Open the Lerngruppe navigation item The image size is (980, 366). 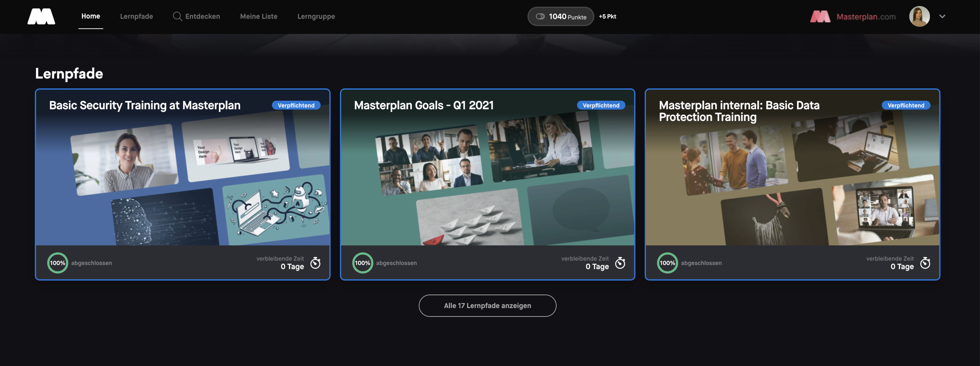[316, 16]
